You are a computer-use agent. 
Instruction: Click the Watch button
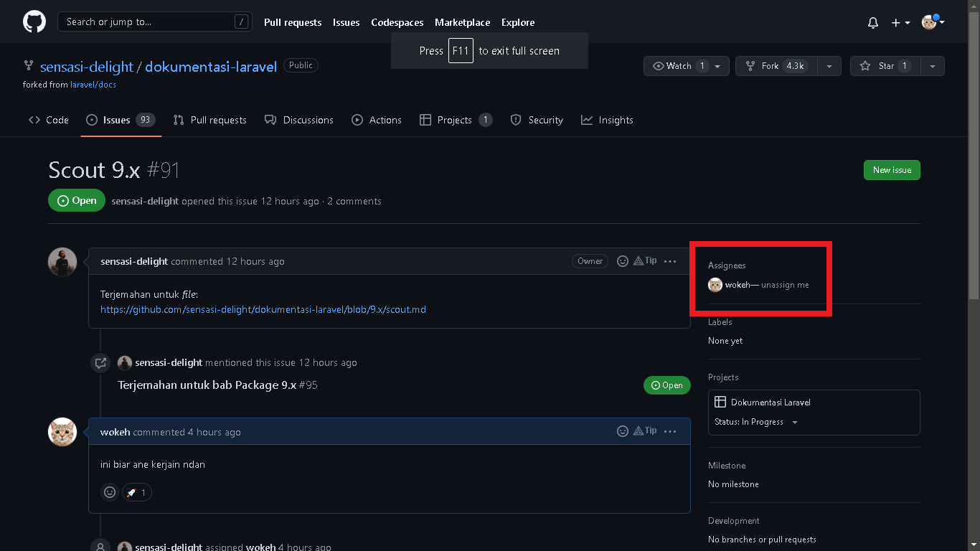pos(680,66)
